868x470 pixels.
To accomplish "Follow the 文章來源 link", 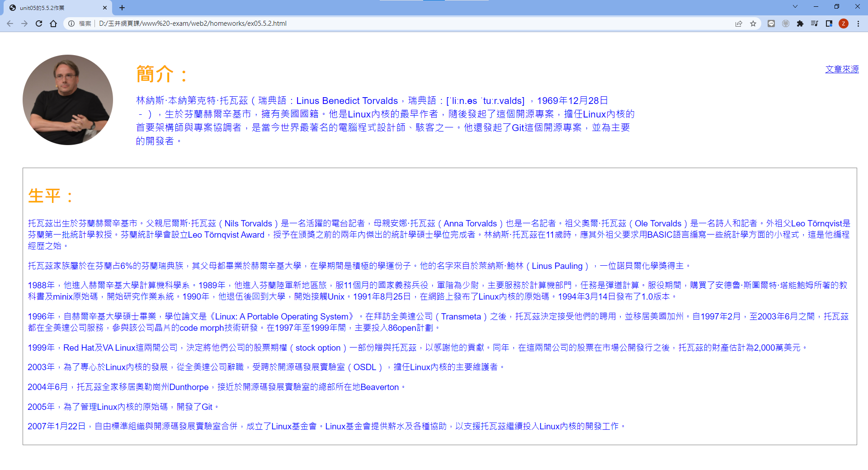I will (842, 69).
